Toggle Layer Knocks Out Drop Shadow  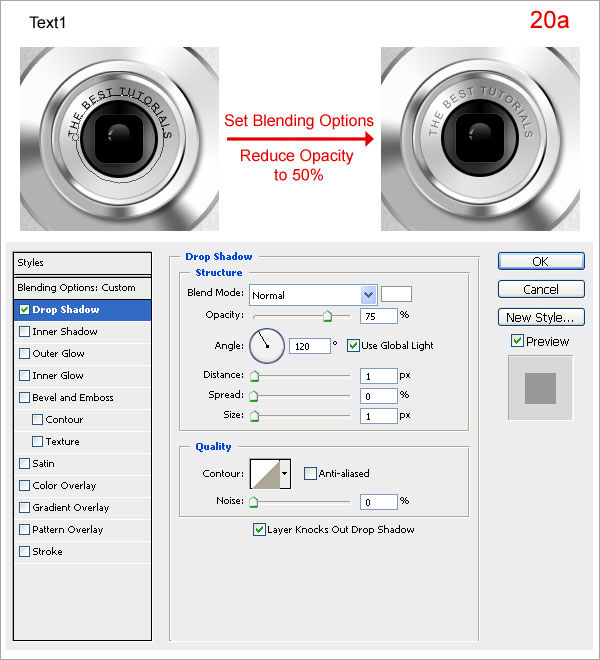click(x=259, y=530)
